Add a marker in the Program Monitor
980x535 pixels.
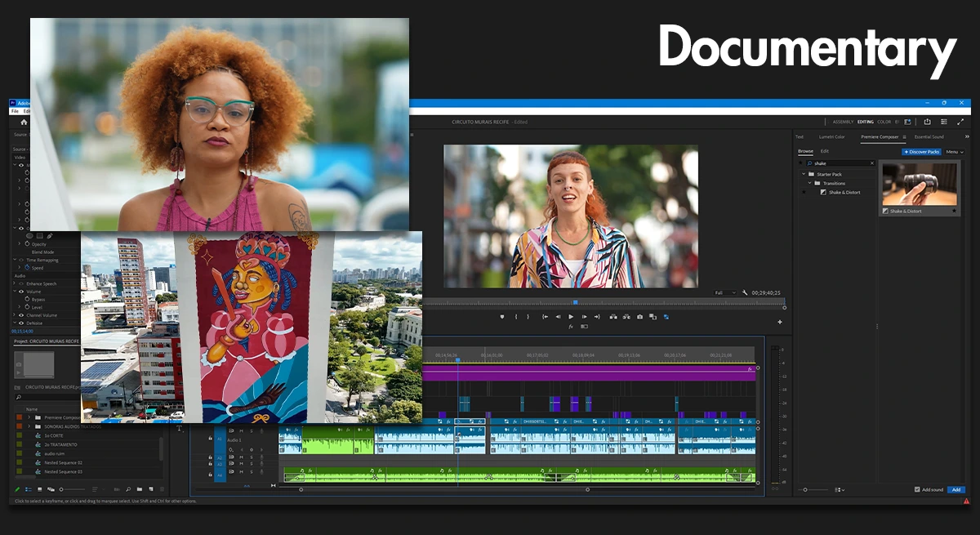point(502,317)
